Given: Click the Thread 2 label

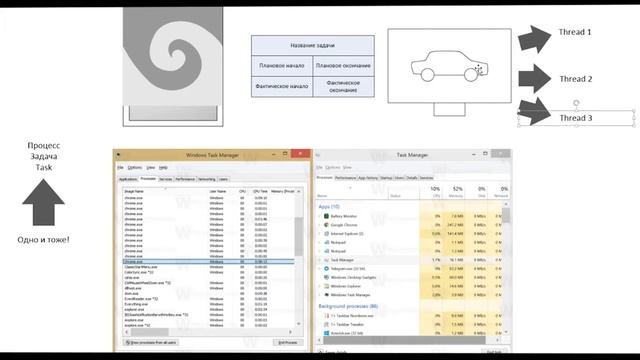Looking at the screenshot, I should coord(576,79).
